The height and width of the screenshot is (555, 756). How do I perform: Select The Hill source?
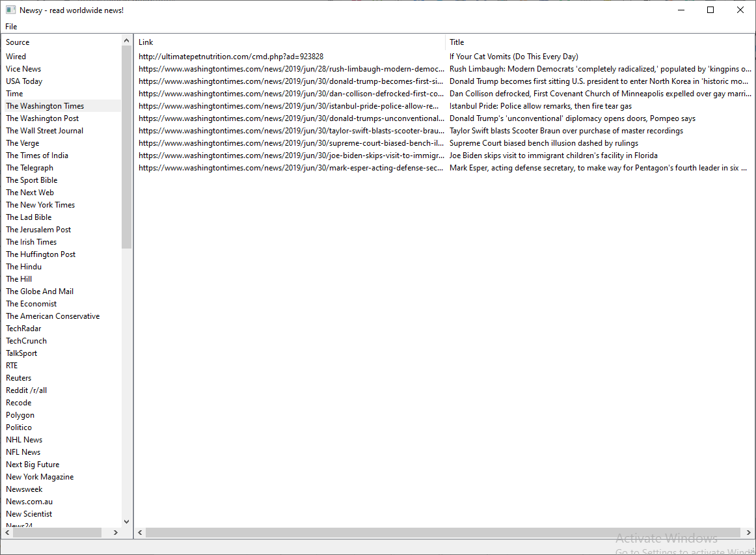(19, 279)
